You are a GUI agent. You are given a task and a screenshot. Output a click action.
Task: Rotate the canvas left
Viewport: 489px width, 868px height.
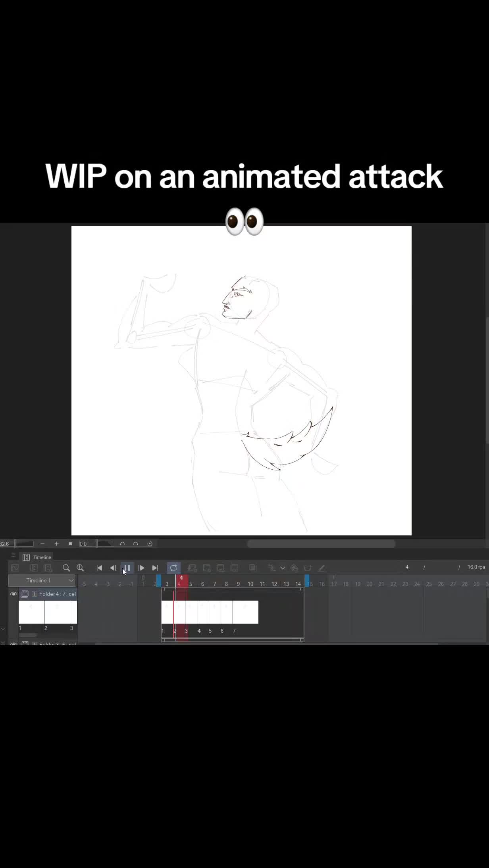tap(122, 544)
